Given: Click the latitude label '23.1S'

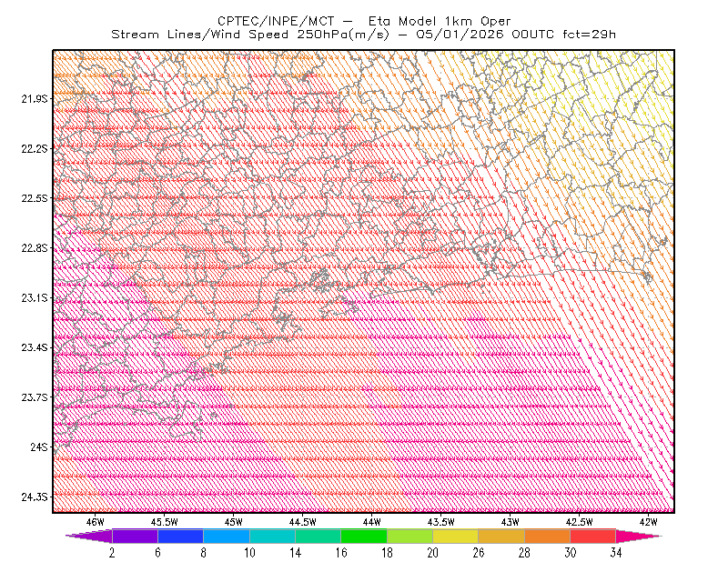Looking at the screenshot, I should pos(35,297).
